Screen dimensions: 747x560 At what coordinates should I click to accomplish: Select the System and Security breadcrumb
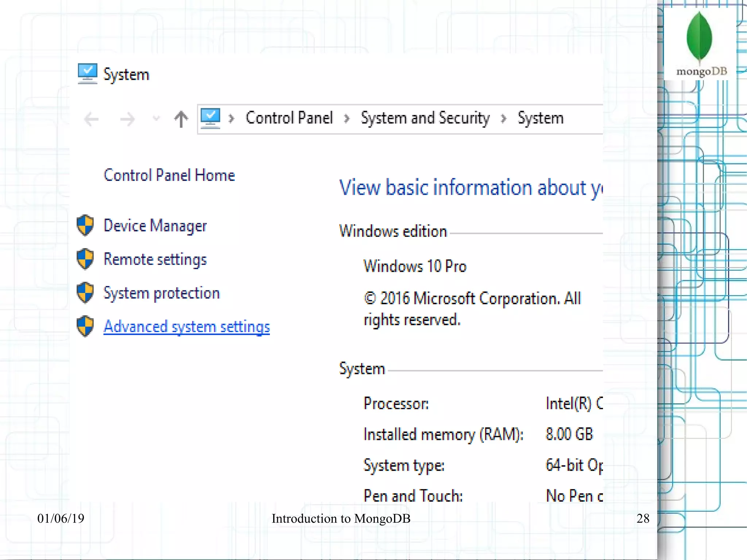click(425, 118)
